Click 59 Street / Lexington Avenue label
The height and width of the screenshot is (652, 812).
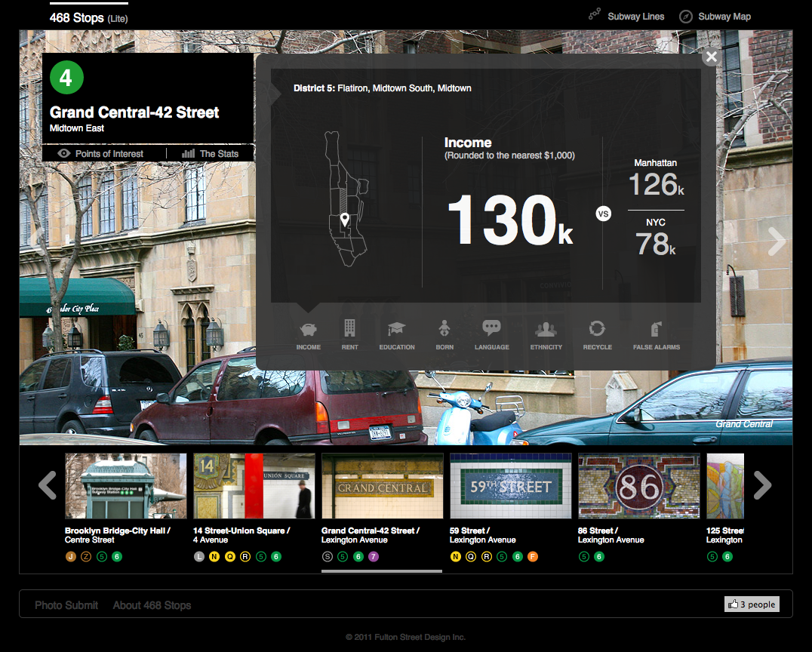tap(483, 535)
